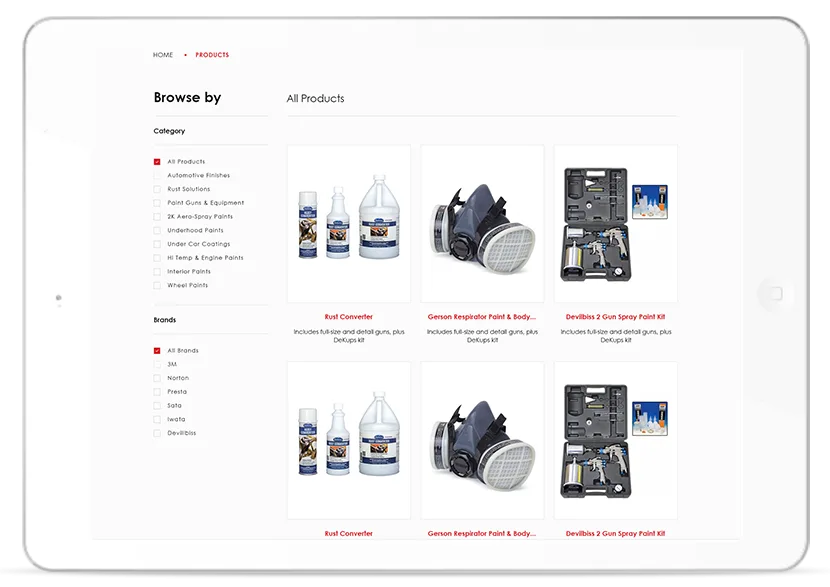Click description text under first-row Rust Converter
830x587 pixels.
[x=349, y=336]
